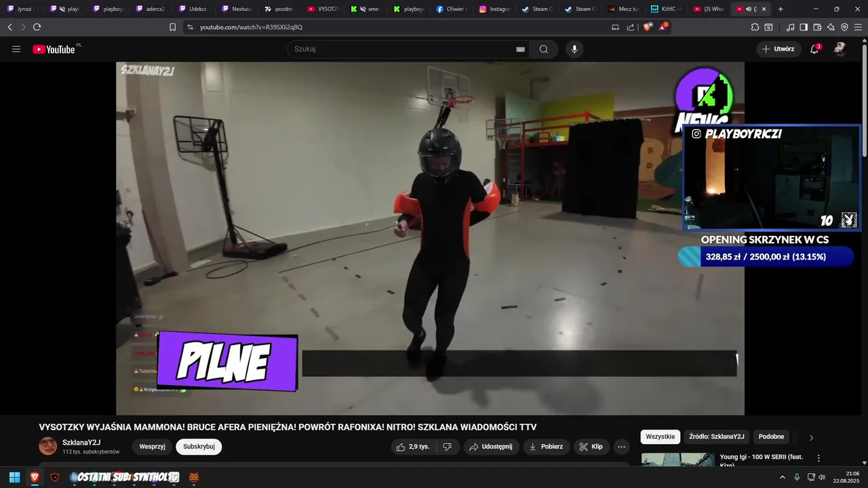Screen dimensions: 868x488
Task: Open the browser extensions puzzle icon
Action: point(755,27)
